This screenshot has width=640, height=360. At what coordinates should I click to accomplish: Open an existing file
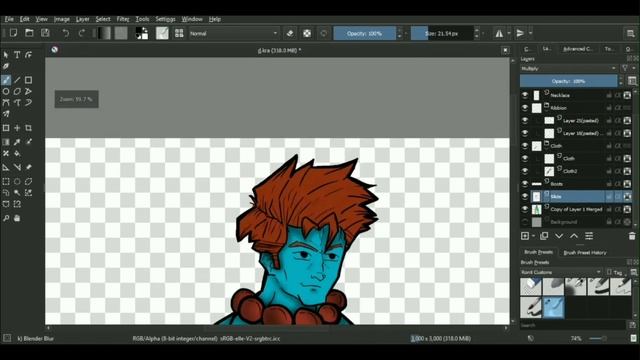pyautogui.click(x=29, y=33)
